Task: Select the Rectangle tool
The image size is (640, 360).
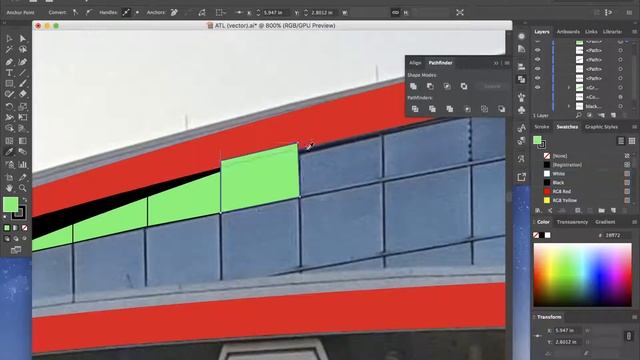Action: tap(9, 83)
